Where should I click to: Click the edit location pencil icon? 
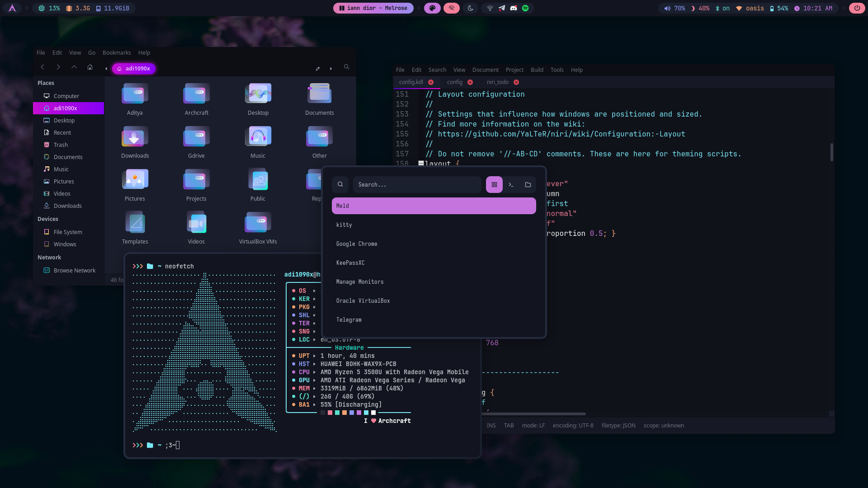point(318,69)
